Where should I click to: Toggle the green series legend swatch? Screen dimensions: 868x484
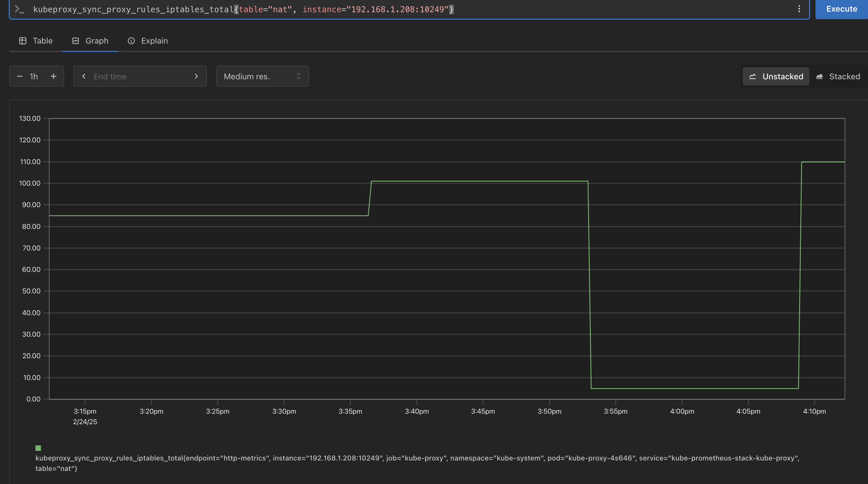pyautogui.click(x=38, y=448)
